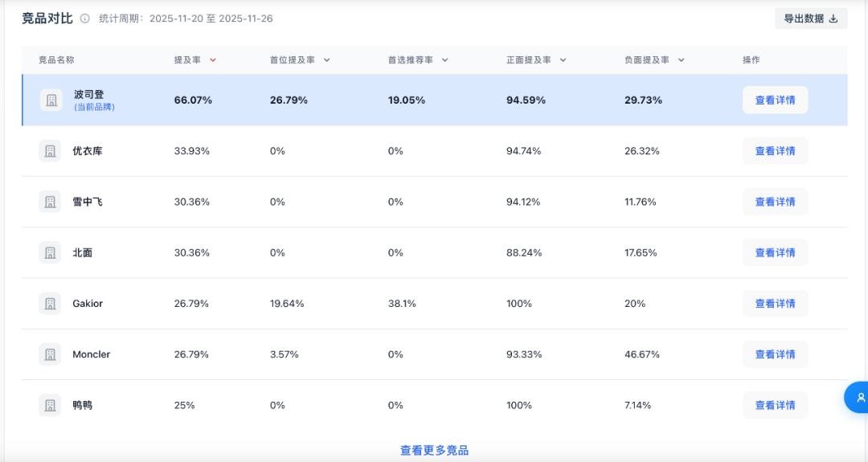Image resolution: width=868 pixels, height=462 pixels.
Task: Click Moncler's 3.57% first mention rate
Action: pos(284,354)
